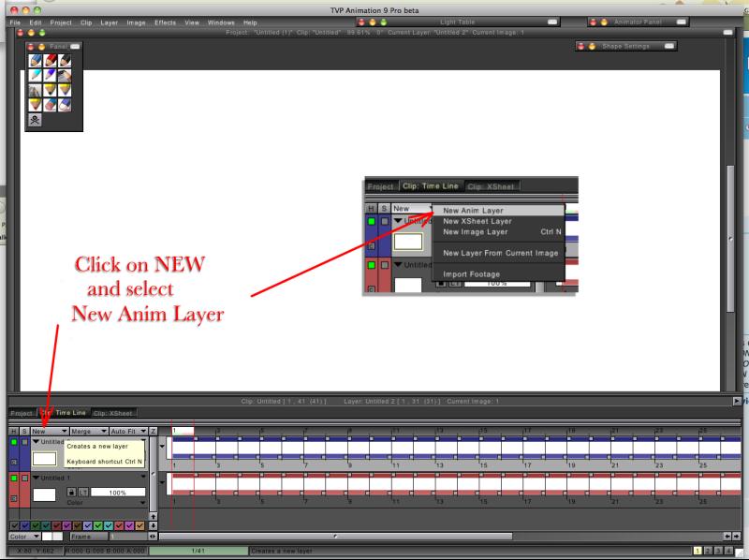The height and width of the screenshot is (560, 749).
Task: Choose the yellow pencil with purple tip
Action: tap(65, 90)
